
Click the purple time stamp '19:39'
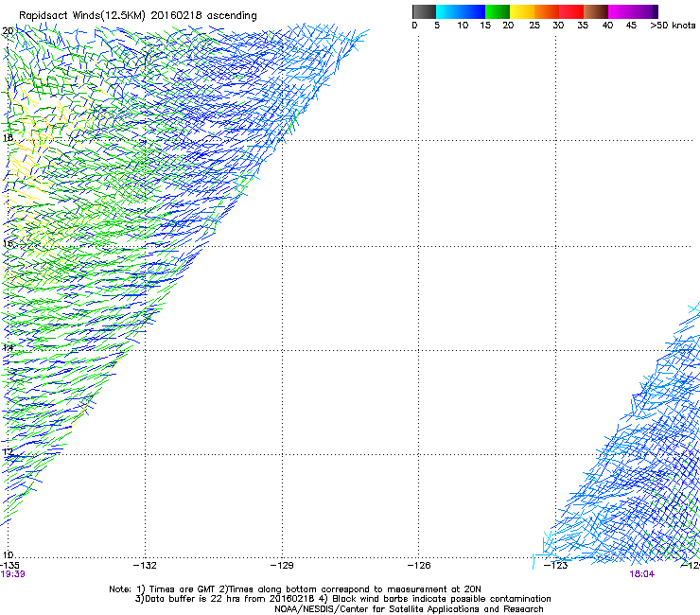click(12, 574)
